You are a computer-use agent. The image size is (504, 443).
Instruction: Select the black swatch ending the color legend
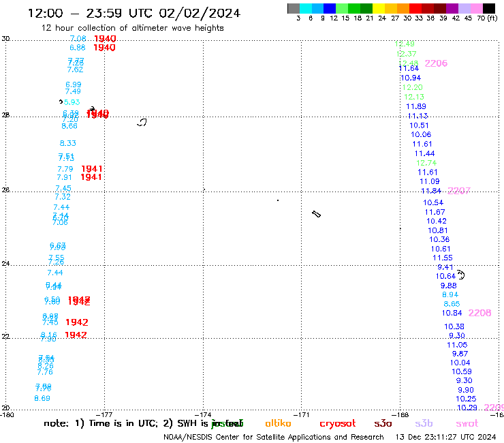pos(489,8)
